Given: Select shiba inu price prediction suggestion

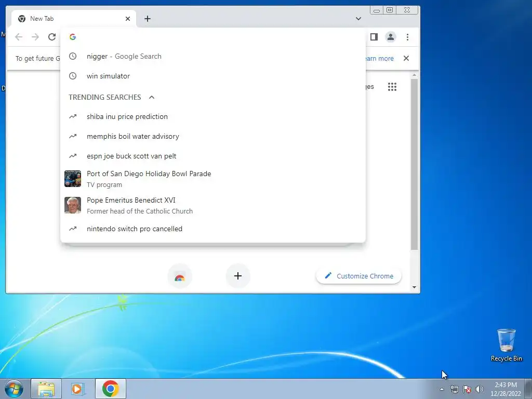Looking at the screenshot, I should tap(212, 116).
